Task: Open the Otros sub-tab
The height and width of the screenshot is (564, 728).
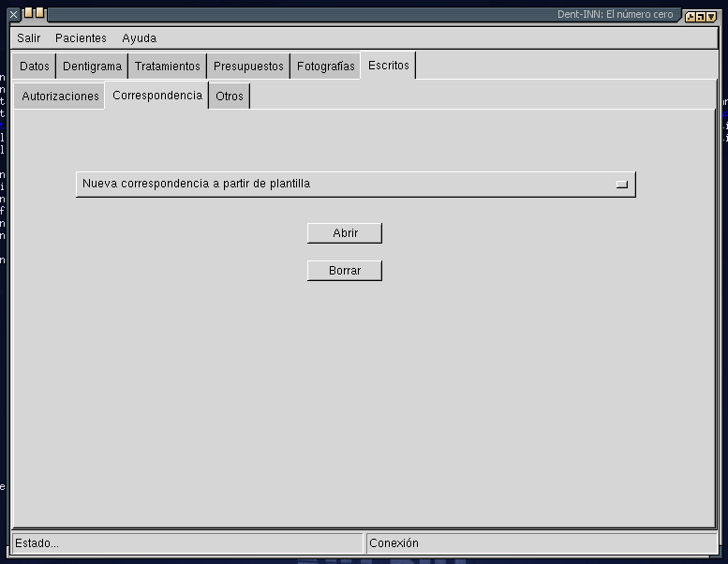Action: click(x=230, y=96)
